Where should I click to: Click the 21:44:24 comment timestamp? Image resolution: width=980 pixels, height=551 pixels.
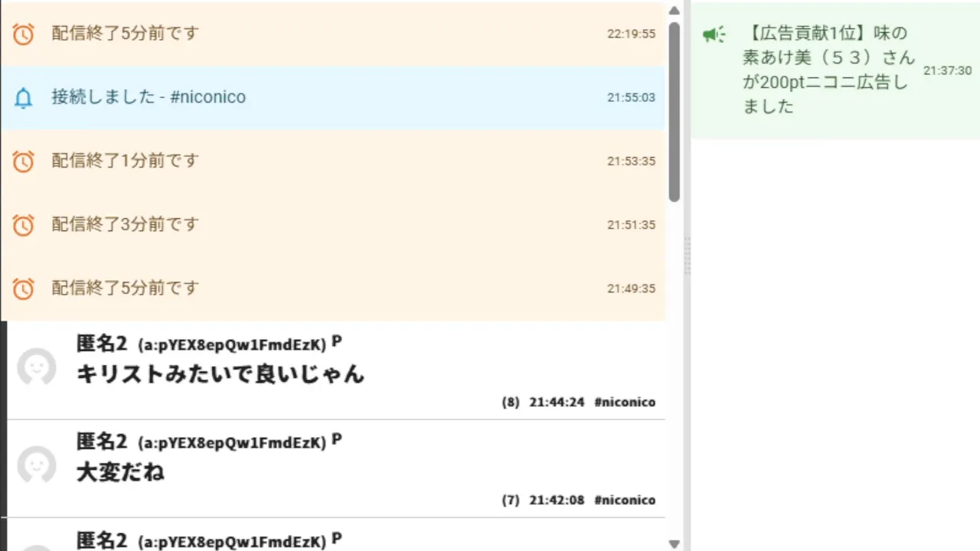click(557, 403)
